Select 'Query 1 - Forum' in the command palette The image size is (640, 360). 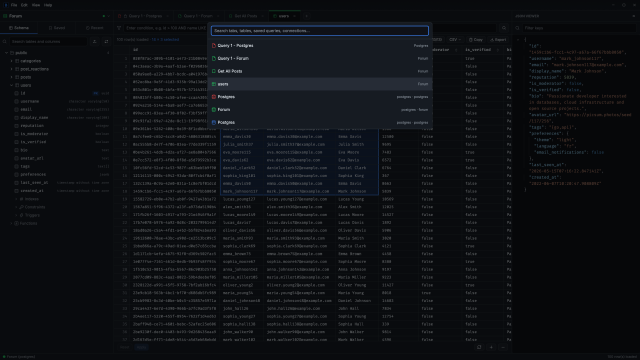point(320,58)
